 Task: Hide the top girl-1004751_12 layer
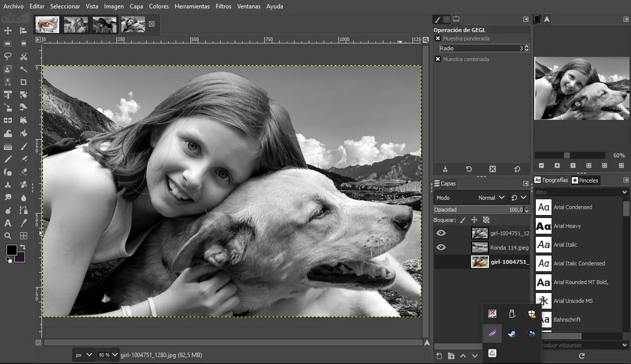441,233
